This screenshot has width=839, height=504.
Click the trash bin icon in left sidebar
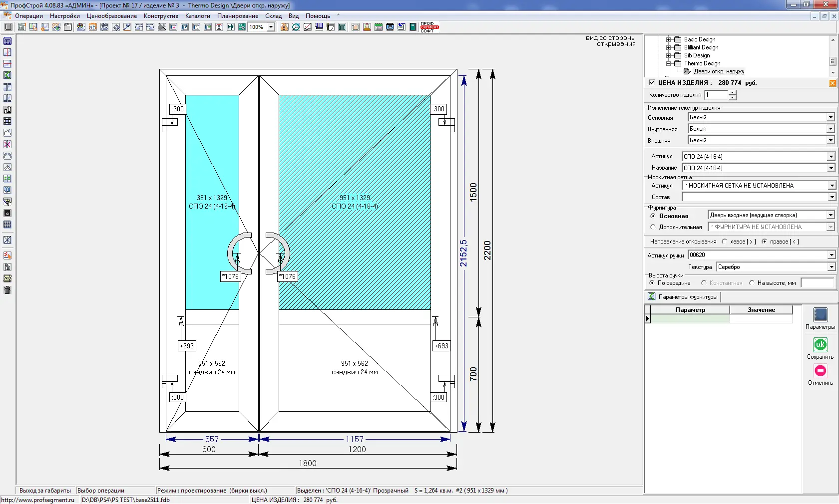click(7, 290)
